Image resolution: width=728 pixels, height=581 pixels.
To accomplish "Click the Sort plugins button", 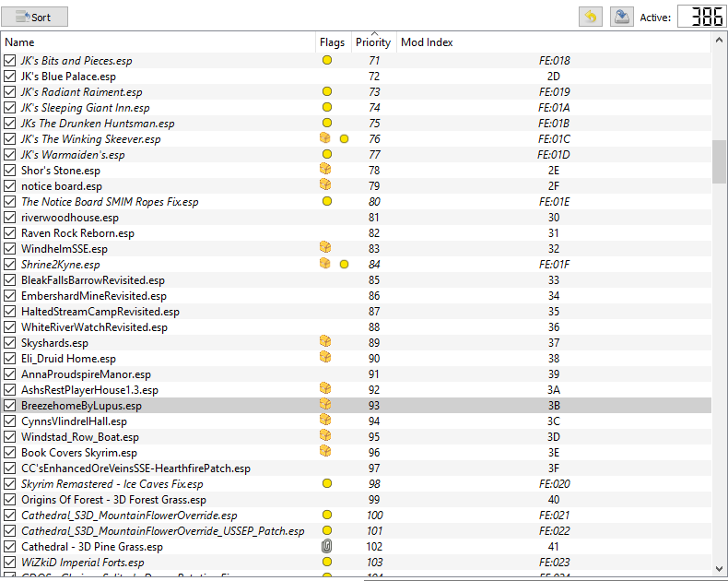I will click(x=34, y=18).
